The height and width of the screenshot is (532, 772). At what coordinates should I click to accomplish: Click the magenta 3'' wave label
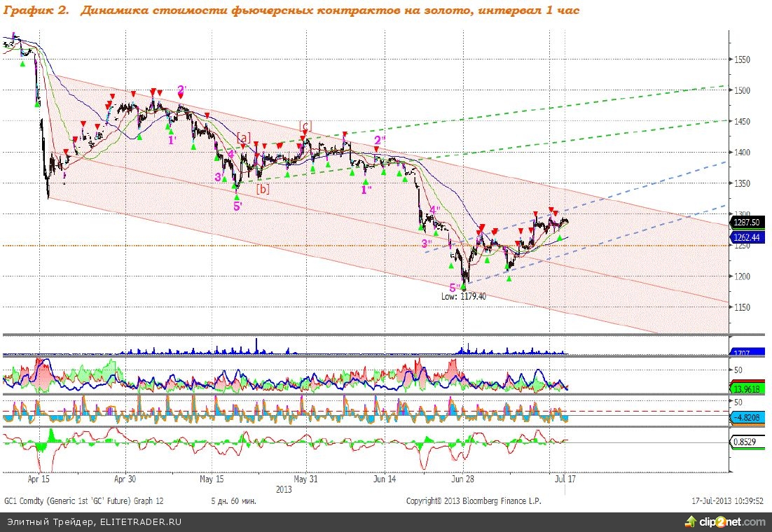tap(427, 243)
